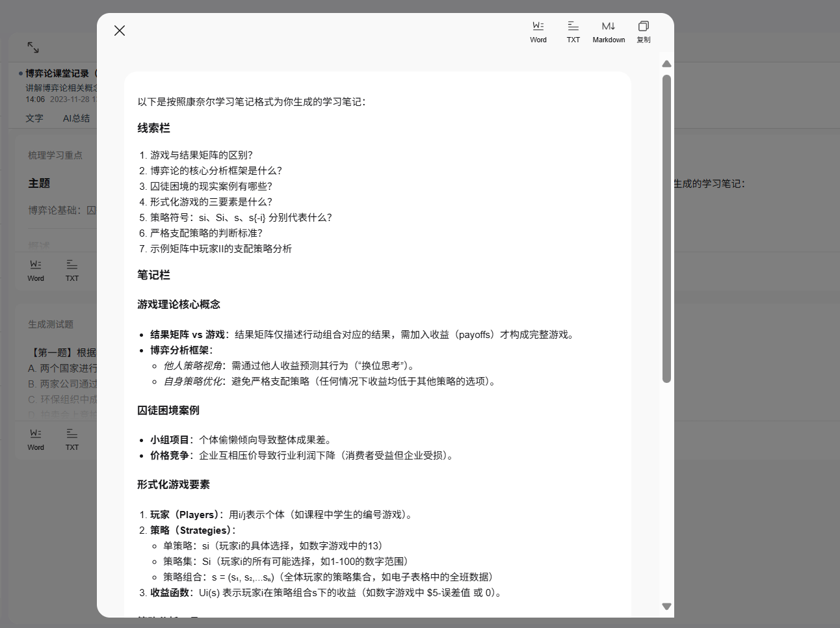This screenshot has width=840, height=628.
Task: Export notes as Markdown
Action: point(609,32)
